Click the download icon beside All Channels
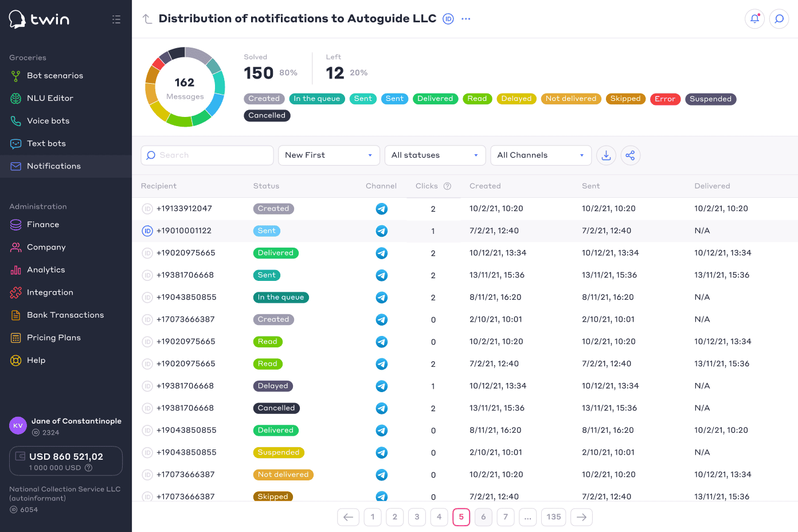Viewport: 798px width, 532px height. pos(606,155)
